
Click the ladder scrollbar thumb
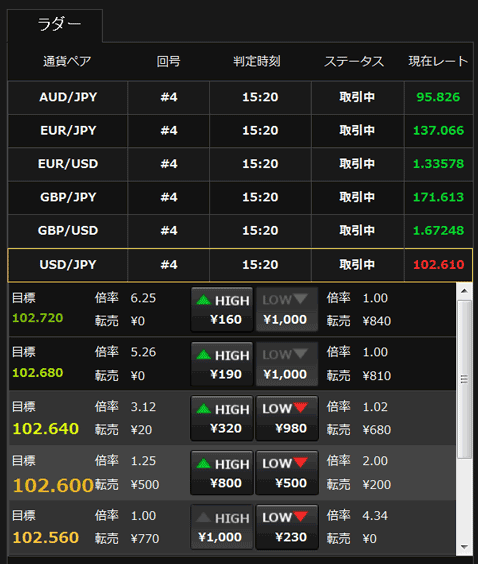tap(464, 379)
